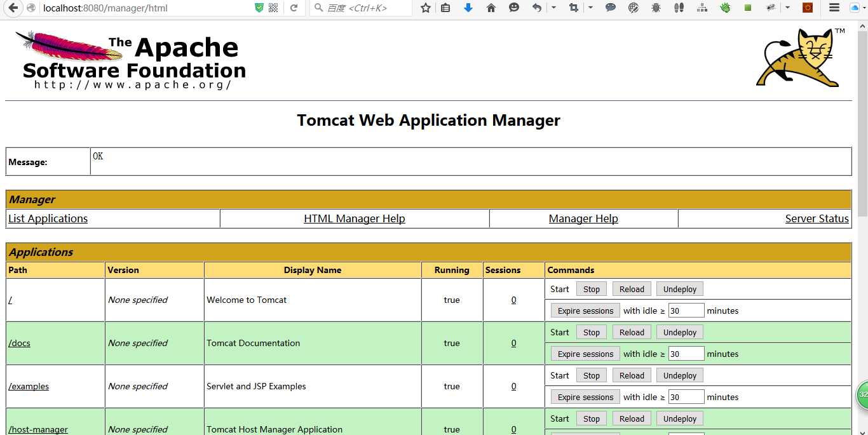
Task: Expand dropdown arrow next to crop icon
Action: [590, 8]
